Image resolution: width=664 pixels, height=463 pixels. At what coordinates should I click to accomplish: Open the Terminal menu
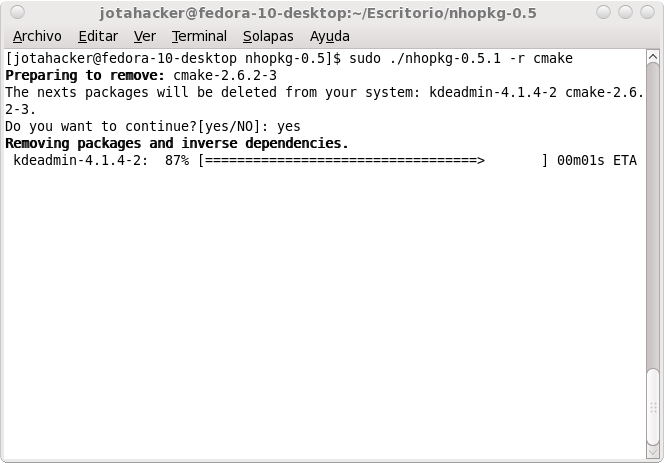point(199,36)
